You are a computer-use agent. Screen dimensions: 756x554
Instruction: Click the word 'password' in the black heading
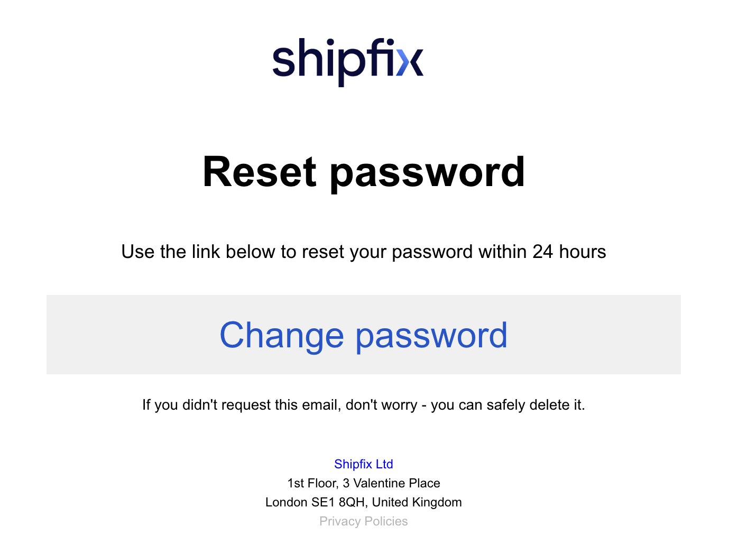click(x=427, y=173)
